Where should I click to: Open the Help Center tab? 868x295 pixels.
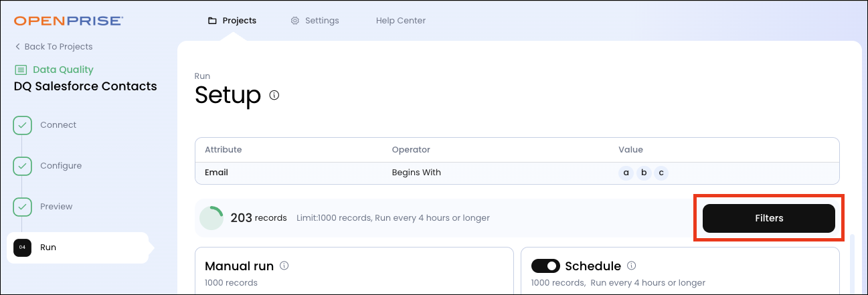[401, 21]
